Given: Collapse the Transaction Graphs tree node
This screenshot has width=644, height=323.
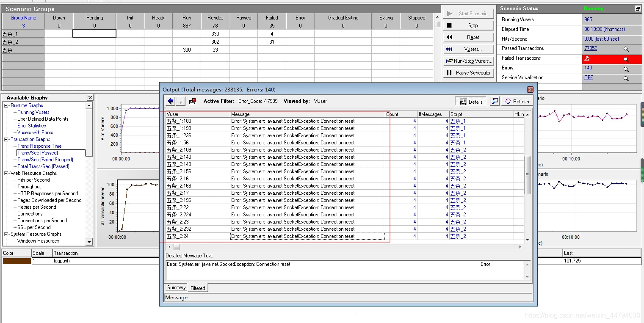Looking at the screenshot, I should click(6, 139).
